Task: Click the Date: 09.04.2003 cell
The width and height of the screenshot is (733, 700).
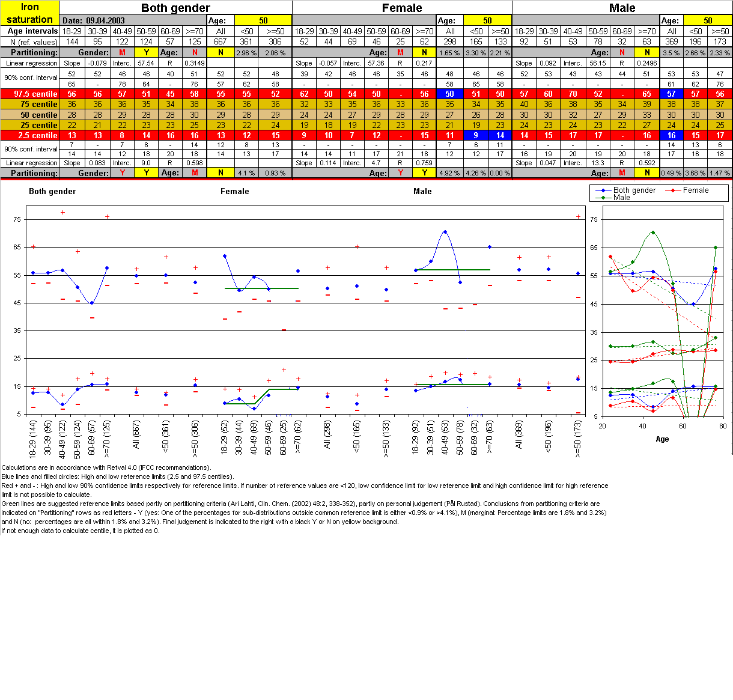Action: pyautogui.click(x=133, y=20)
